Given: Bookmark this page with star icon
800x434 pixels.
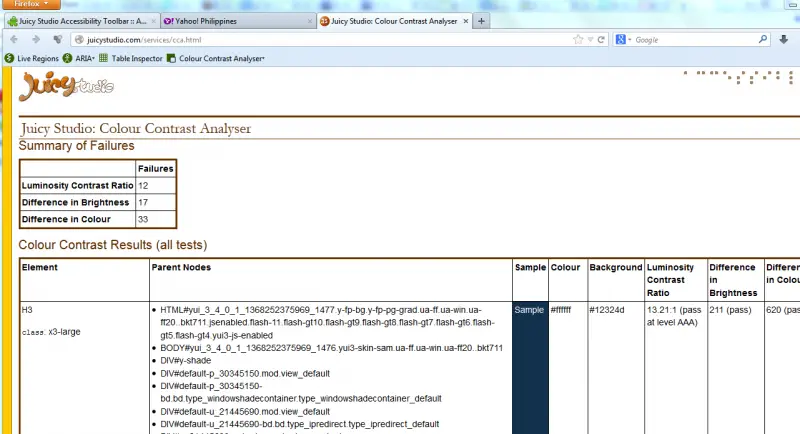Looking at the screenshot, I should (578, 39).
